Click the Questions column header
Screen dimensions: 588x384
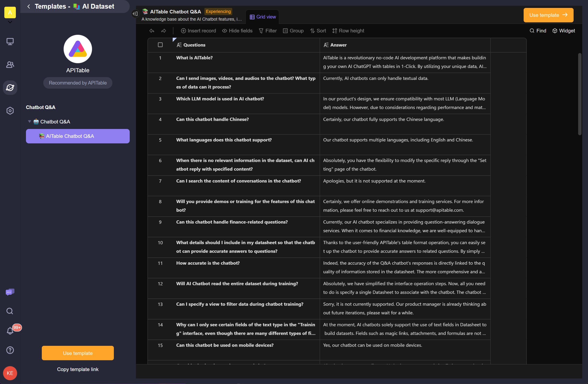click(246, 45)
